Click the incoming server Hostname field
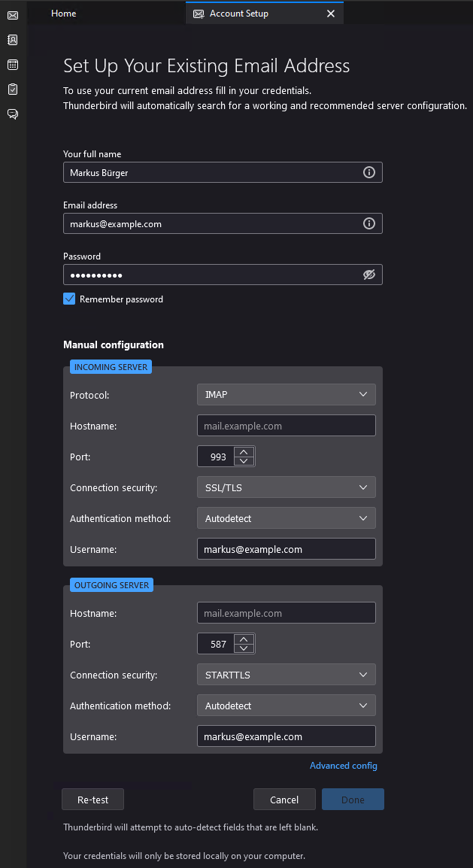This screenshot has width=473, height=868. click(286, 426)
